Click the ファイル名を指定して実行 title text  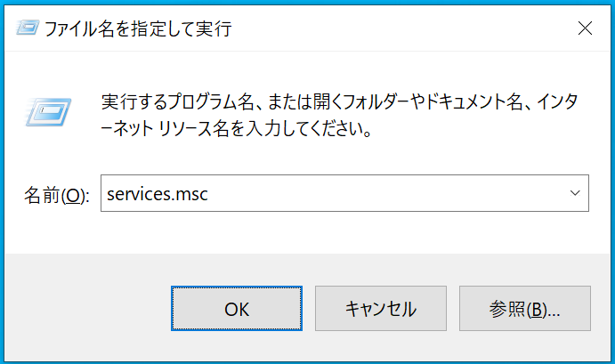[138, 28]
